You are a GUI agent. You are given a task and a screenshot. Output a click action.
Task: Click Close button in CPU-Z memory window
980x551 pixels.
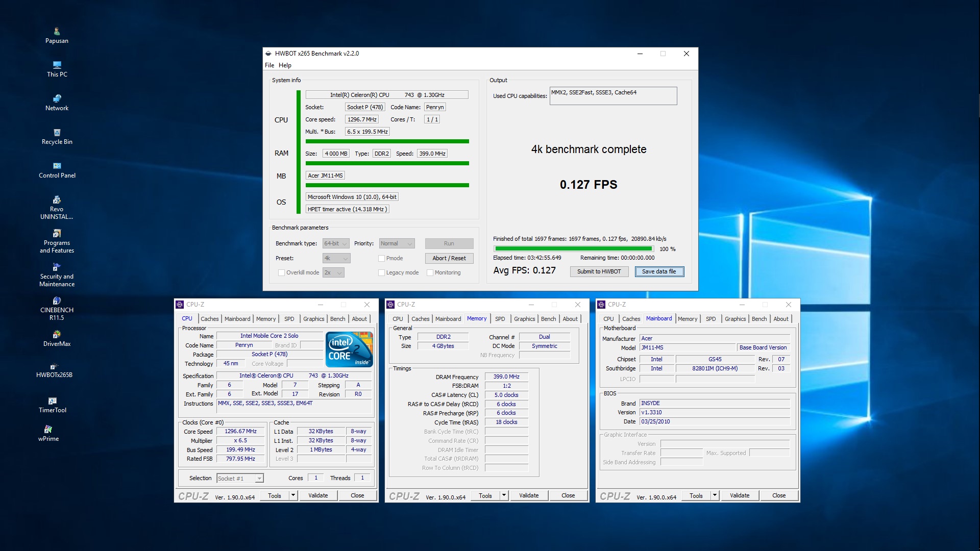(x=568, y=495)
